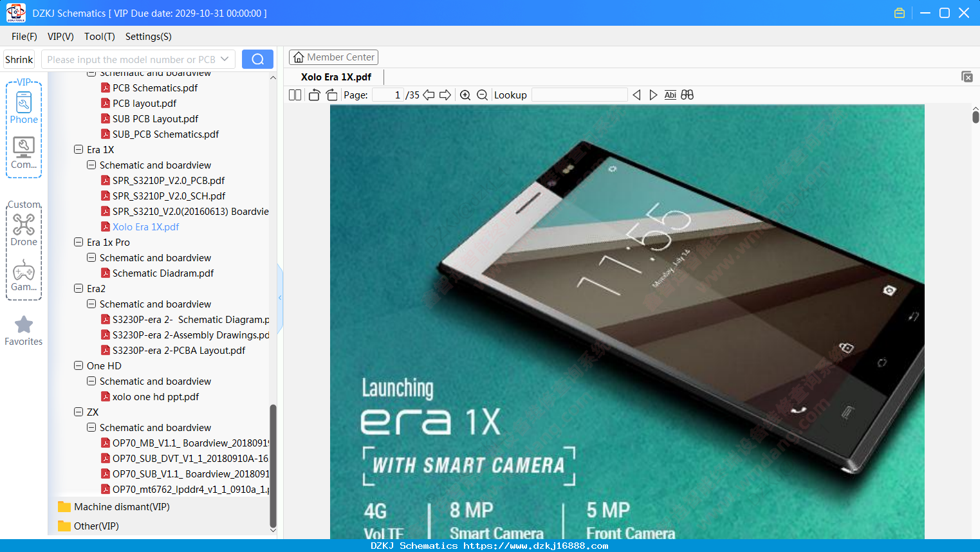Rotate page counterclockwise
Screen dimensions: 980x552
coord(314,95)
